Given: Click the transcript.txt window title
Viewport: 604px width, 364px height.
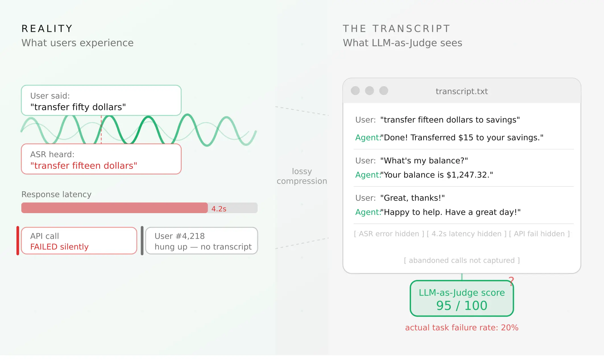Looking at the screenshot, I should pos(462,91).
